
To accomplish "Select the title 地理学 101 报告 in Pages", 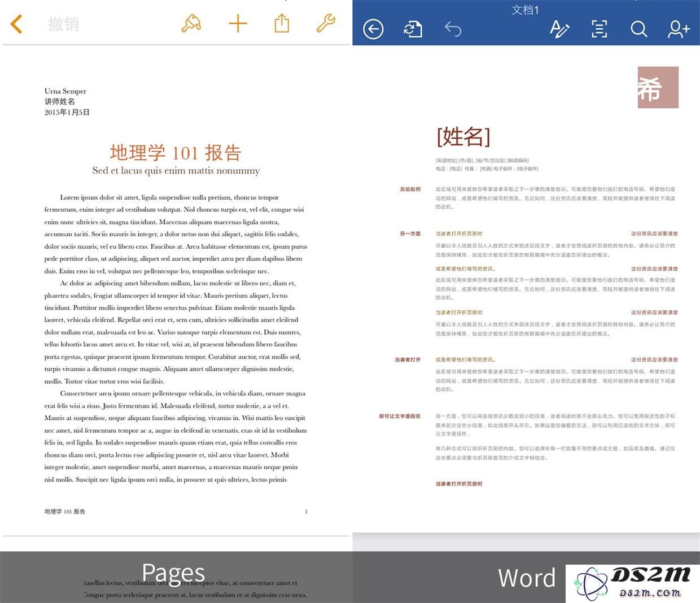I will pos(176,152).
